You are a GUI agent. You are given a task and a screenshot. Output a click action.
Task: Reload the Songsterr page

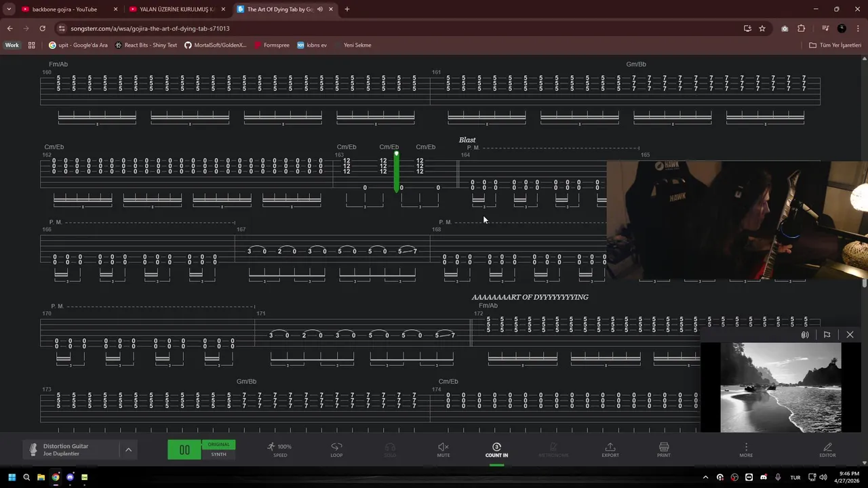tap(42, 28)
